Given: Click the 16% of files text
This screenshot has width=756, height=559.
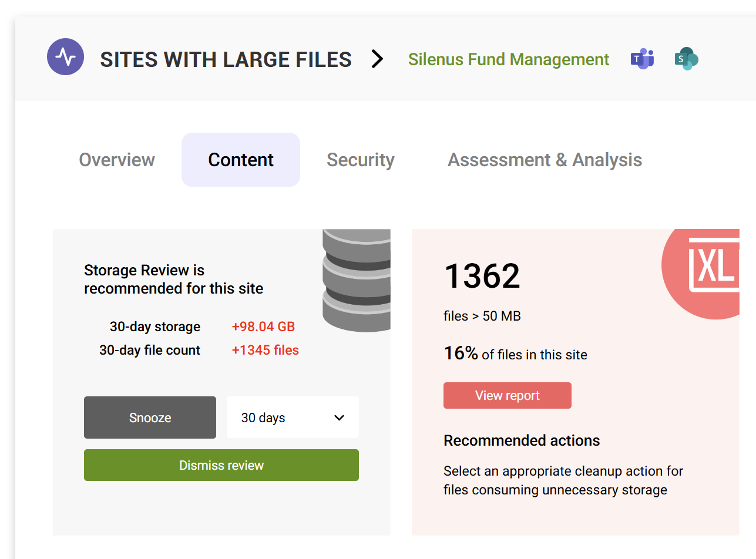Looking at the screenshot, I should (515, 354).
